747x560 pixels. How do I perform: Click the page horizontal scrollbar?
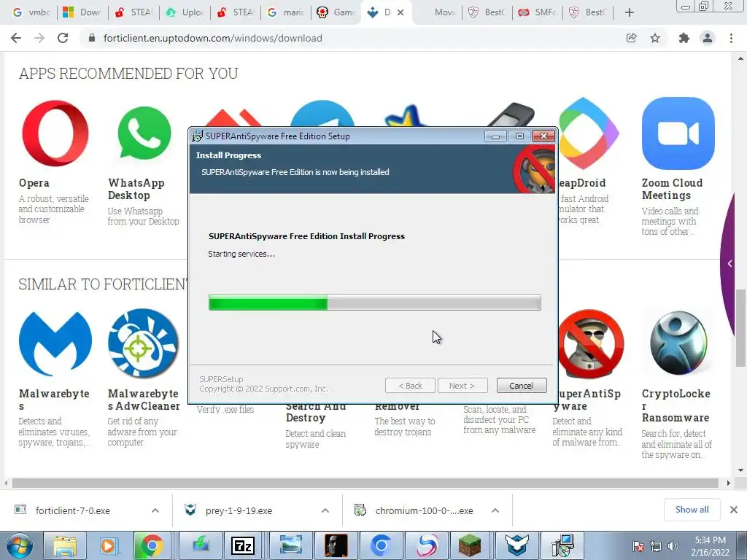click(x=365, y=483)
